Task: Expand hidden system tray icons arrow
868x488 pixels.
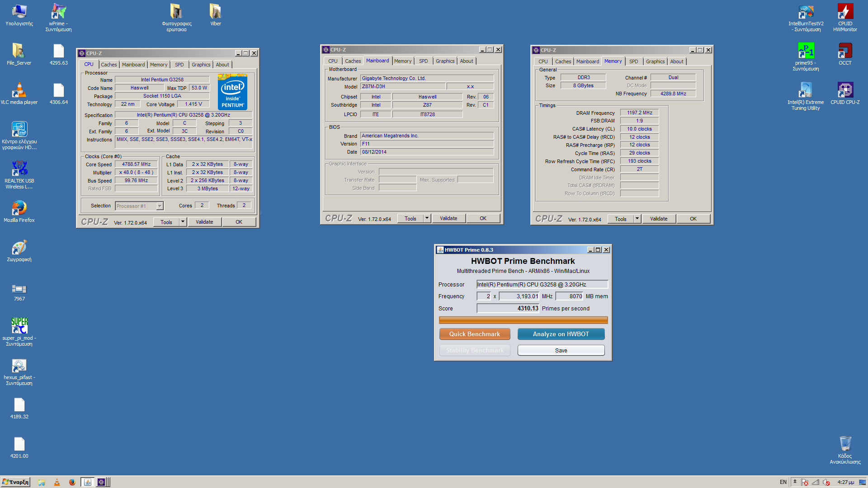Action: pos(795,482)
